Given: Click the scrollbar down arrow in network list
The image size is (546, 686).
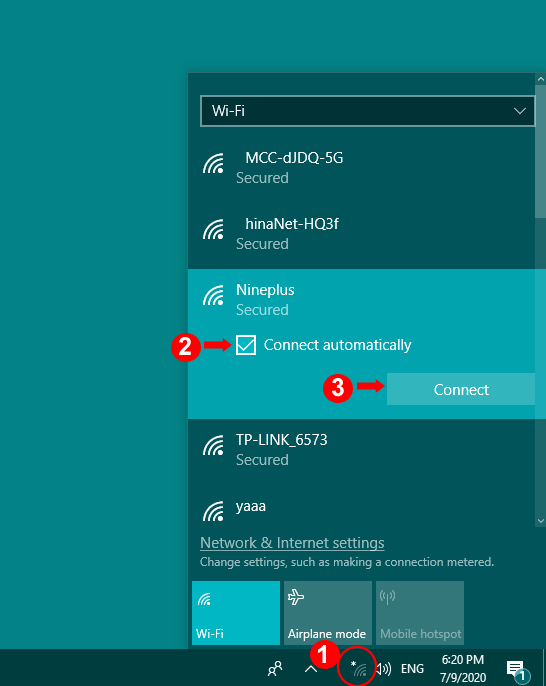Looking at the screenshot, I should [x=541, y=521].
